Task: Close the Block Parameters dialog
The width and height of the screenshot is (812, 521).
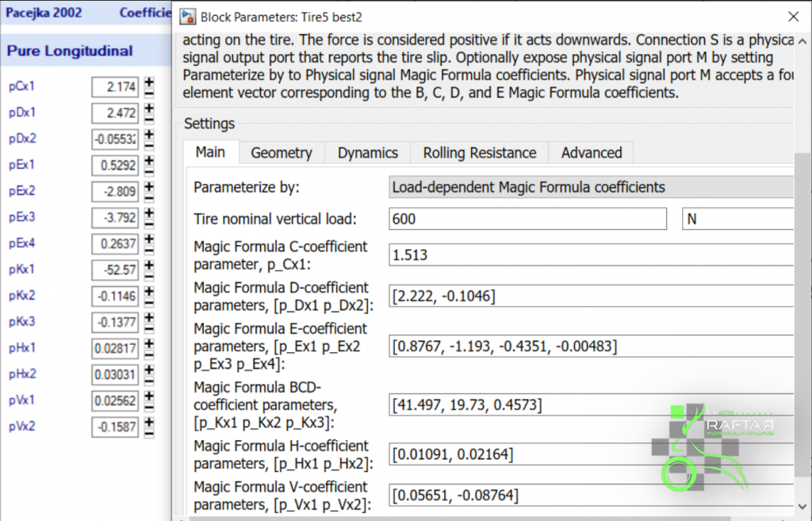Action: (x=792, y=16)
